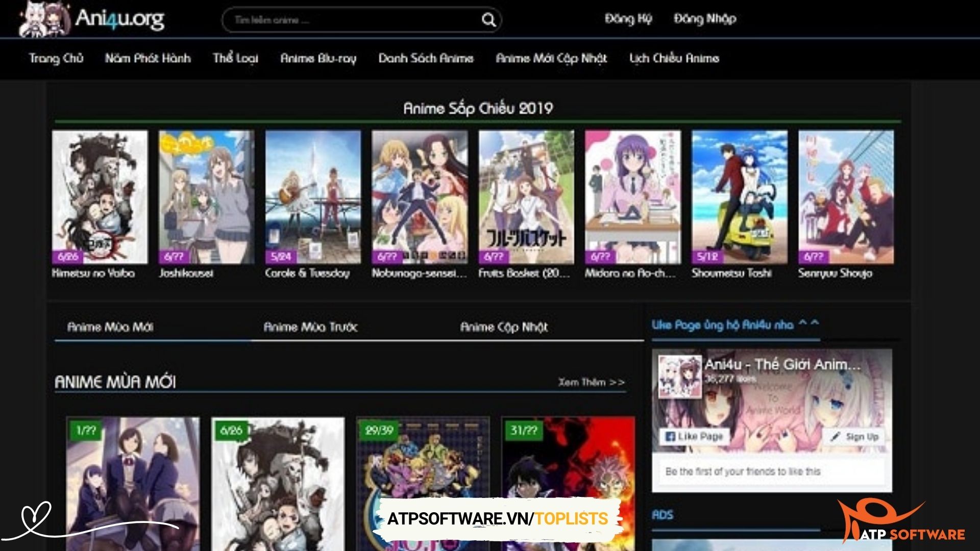Click Like Page ủng hộ Ani4u heading
The width and height of the screenshot is (980, 551).
735,324
